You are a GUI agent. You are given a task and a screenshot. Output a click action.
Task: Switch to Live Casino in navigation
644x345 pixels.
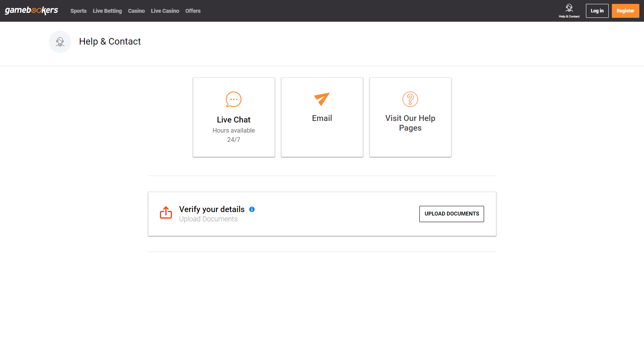point(165,11)
